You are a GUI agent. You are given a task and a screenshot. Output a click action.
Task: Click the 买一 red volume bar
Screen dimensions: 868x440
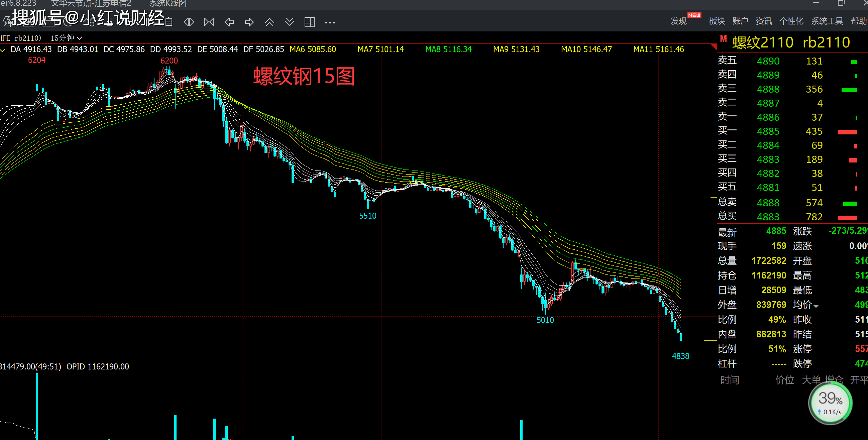coord(847,132)
